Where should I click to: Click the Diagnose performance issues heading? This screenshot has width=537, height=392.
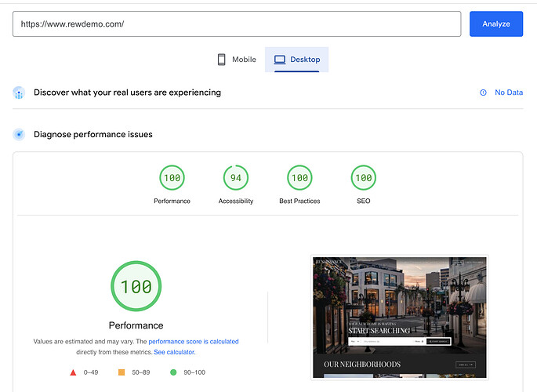[x=93, y=135]
